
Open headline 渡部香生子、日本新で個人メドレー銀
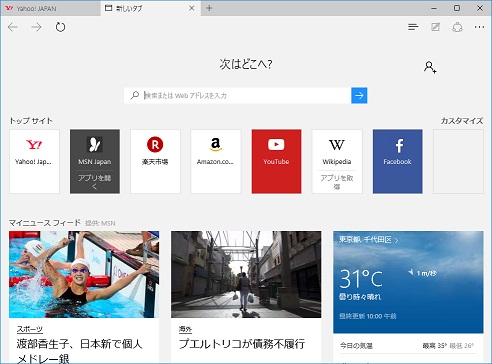79,351
